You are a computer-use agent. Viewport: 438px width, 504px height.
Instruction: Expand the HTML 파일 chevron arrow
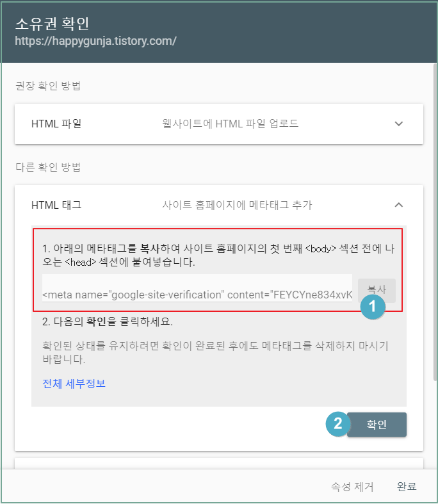pyautogui.click(x=398, y=124)
